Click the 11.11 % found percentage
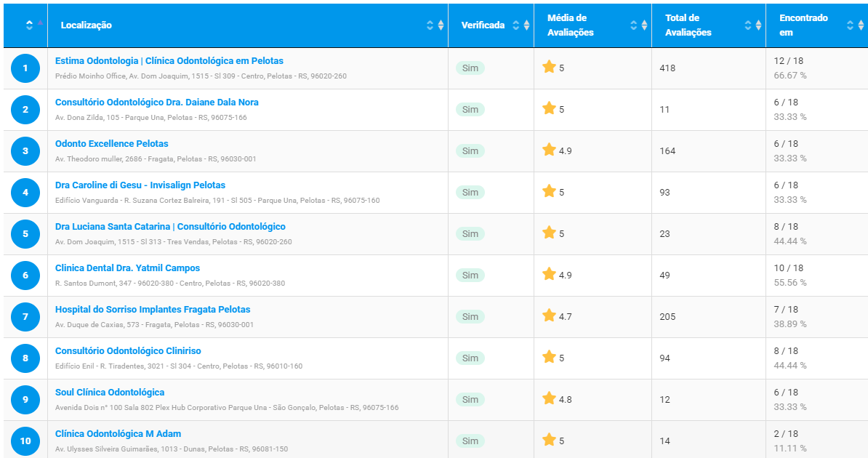Screen dimensions: 868x458 790,449
